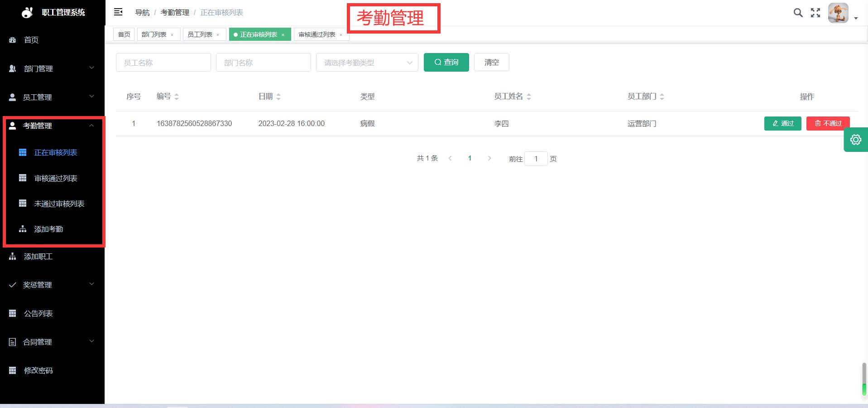
Task: Close the 审核通过列表 tab
Action: (341, 35)
